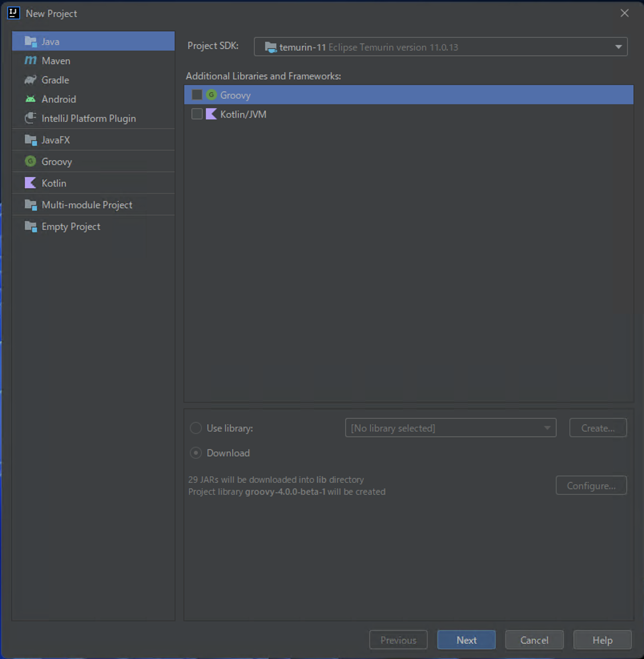Open the No library selected dropdown
The width and height of the screenshot is (644, 659).
(x=451, y=428)
